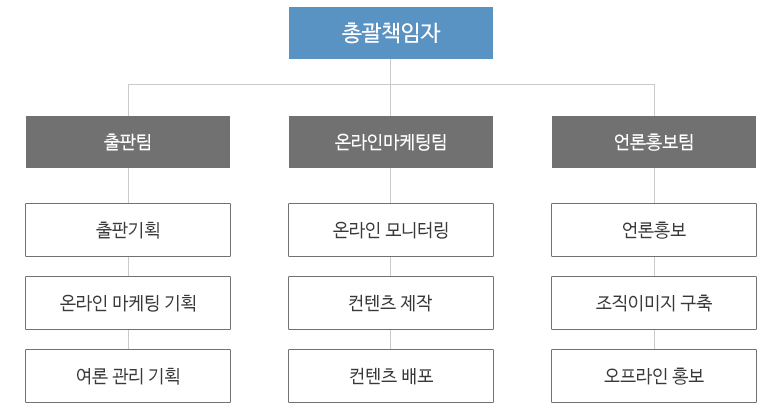Select the 언론홍보팀 team header
781x408 pixels.
pyautogui.click(x=653, y=142)
